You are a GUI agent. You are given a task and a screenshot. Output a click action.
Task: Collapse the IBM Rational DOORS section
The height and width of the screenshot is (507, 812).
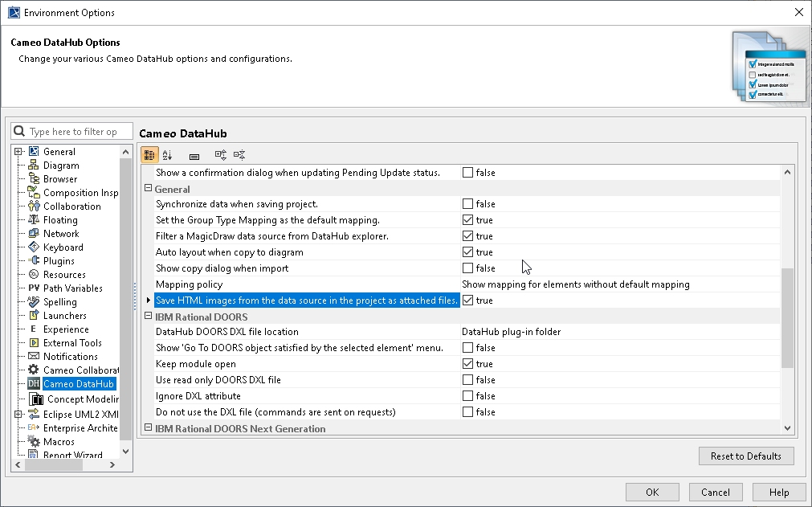pos(148,317)
